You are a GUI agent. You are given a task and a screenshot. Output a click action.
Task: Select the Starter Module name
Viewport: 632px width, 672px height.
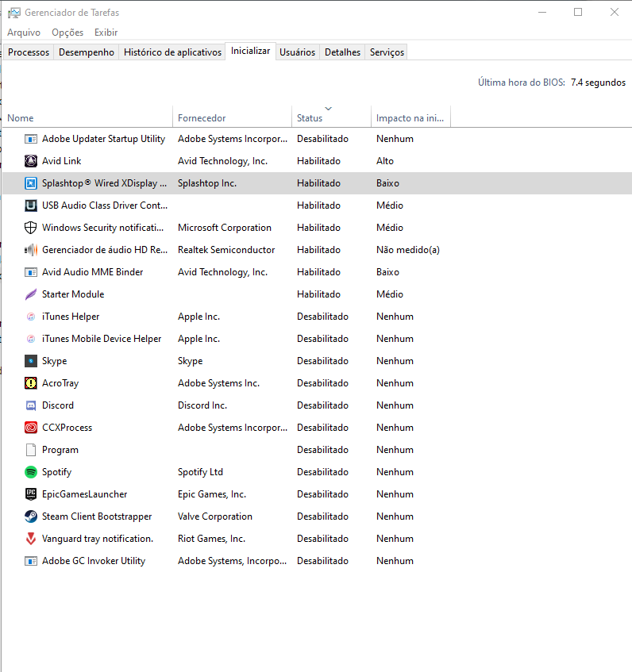click(x=73, y=294)
